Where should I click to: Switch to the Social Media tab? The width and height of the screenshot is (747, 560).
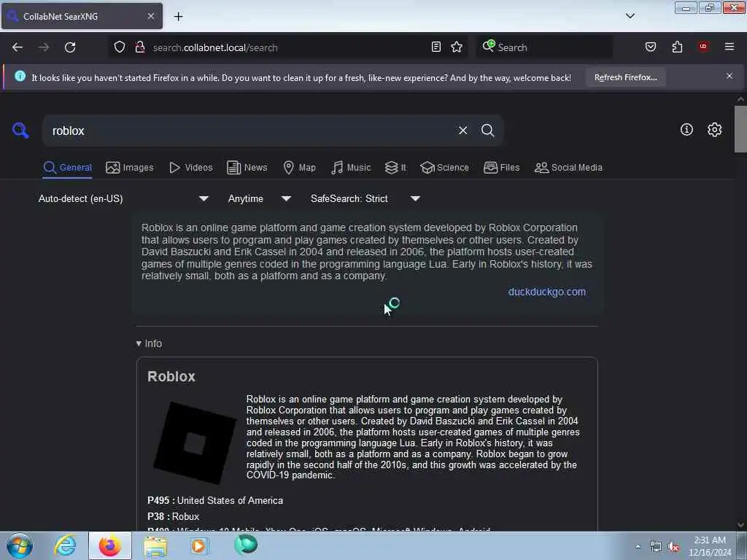click(x=568, y=168)
